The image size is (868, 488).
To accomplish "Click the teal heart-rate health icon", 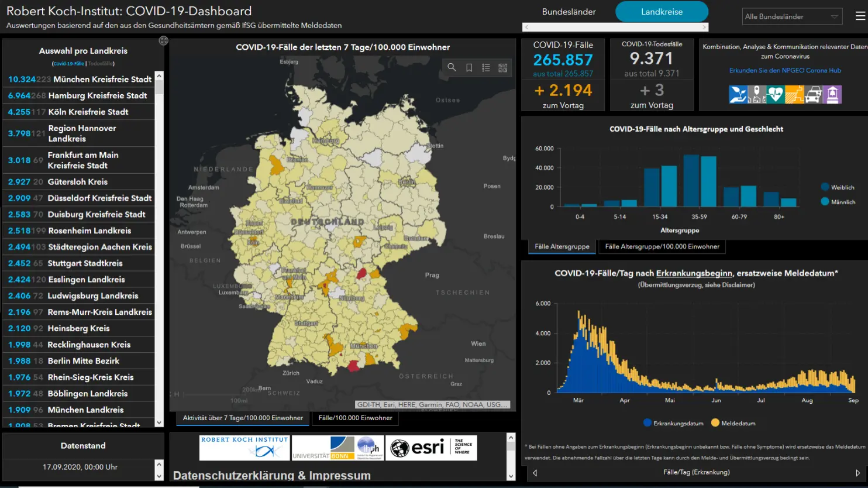I will point(776,94).
